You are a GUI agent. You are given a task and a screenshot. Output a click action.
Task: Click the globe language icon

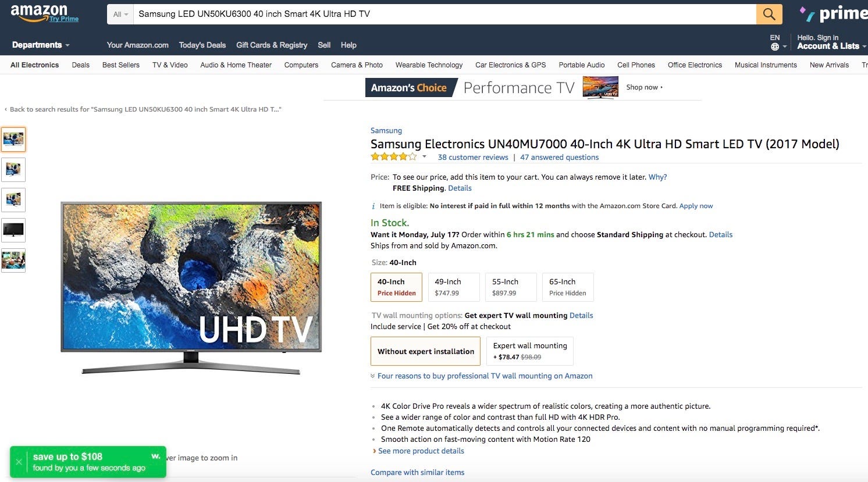[774, 47]
